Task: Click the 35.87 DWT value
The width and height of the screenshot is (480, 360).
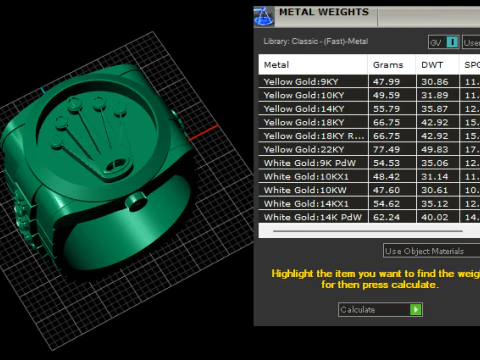Action: click(x=435, y=109)
